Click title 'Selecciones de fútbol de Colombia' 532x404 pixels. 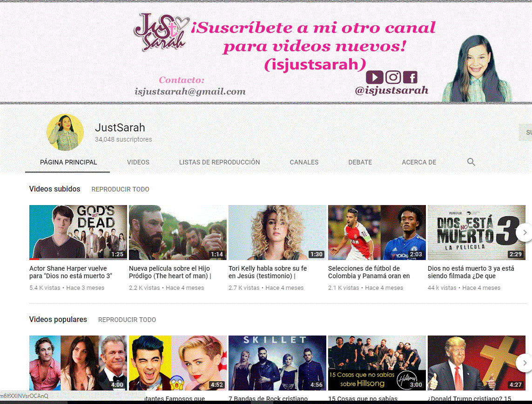[x=369, y=272]
